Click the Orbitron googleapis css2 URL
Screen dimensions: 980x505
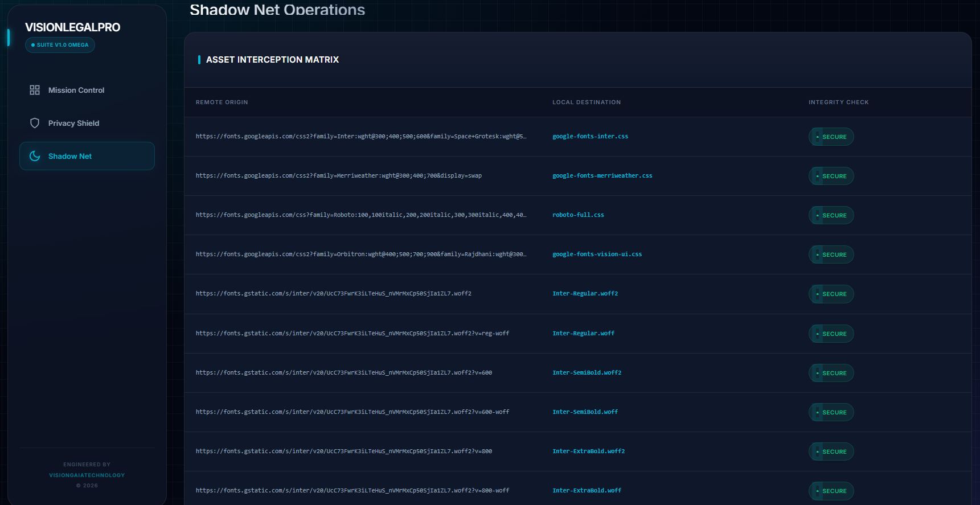tap(361, 254)
